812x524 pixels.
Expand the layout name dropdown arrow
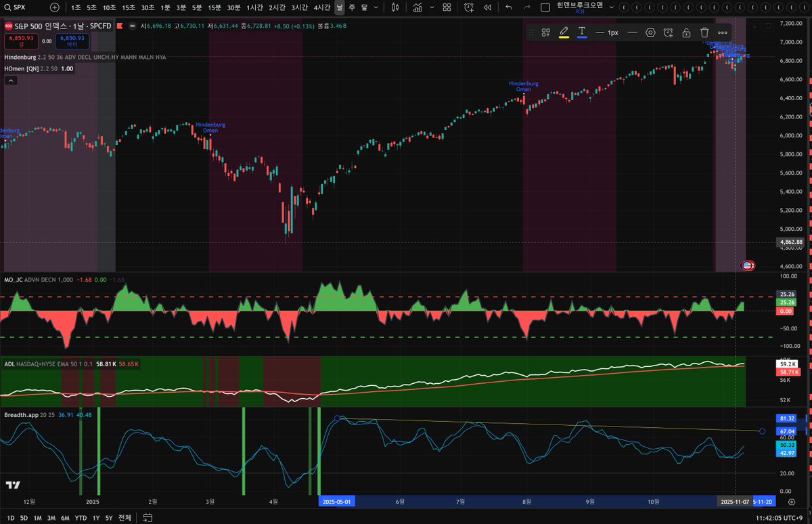[x=610, y=7]
